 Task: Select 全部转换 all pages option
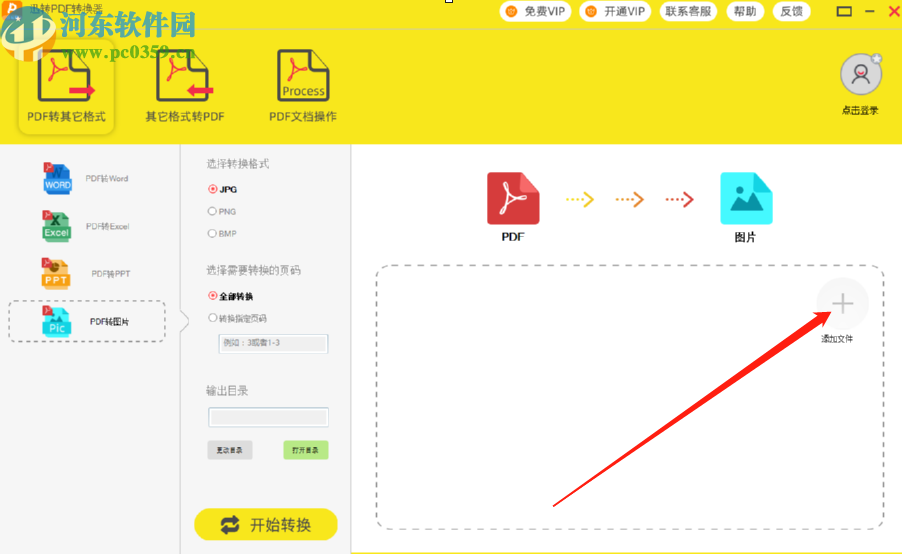click(x=230, y=296)
